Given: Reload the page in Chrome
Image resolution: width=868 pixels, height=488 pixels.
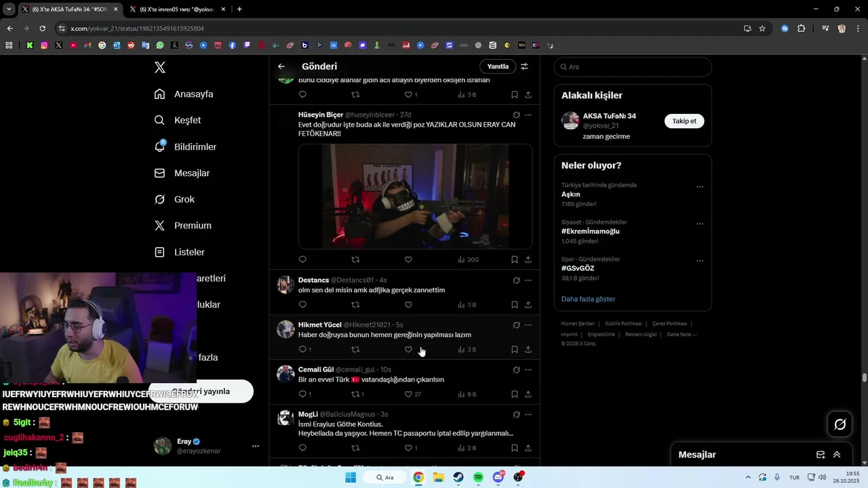Looking at the screenshot, I should [42, 28].
